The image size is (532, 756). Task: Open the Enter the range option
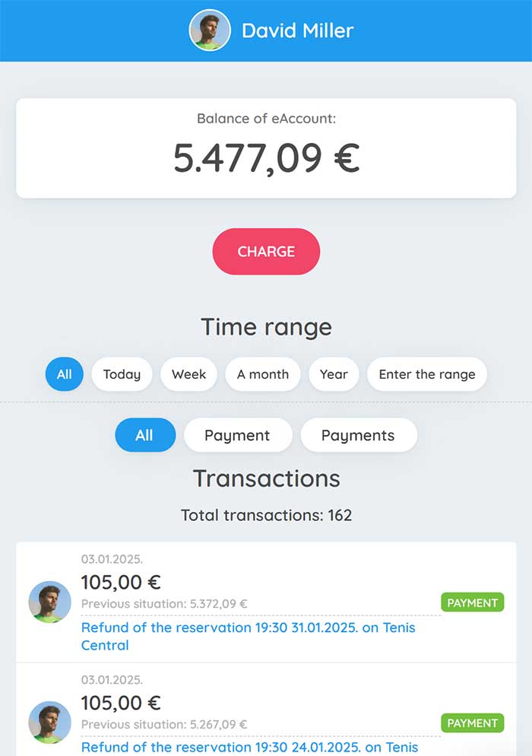pos(427,374)
